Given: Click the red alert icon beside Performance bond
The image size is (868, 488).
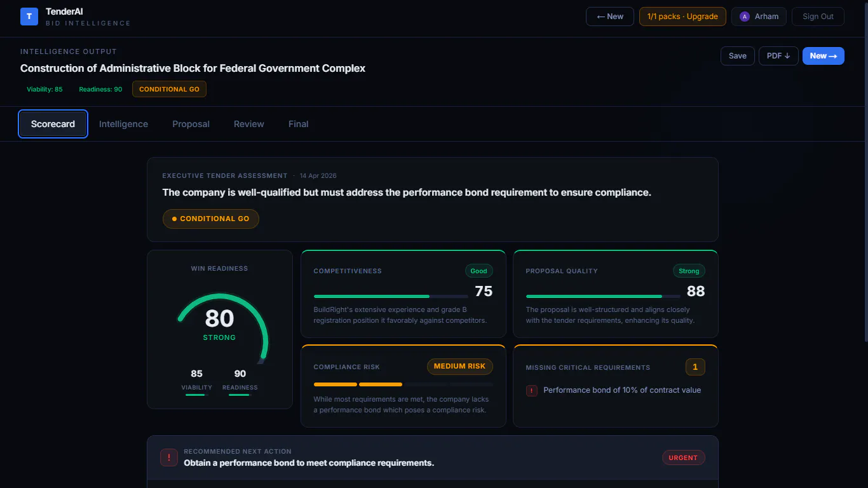Looking at the screenshot, I should coord(532,391).
